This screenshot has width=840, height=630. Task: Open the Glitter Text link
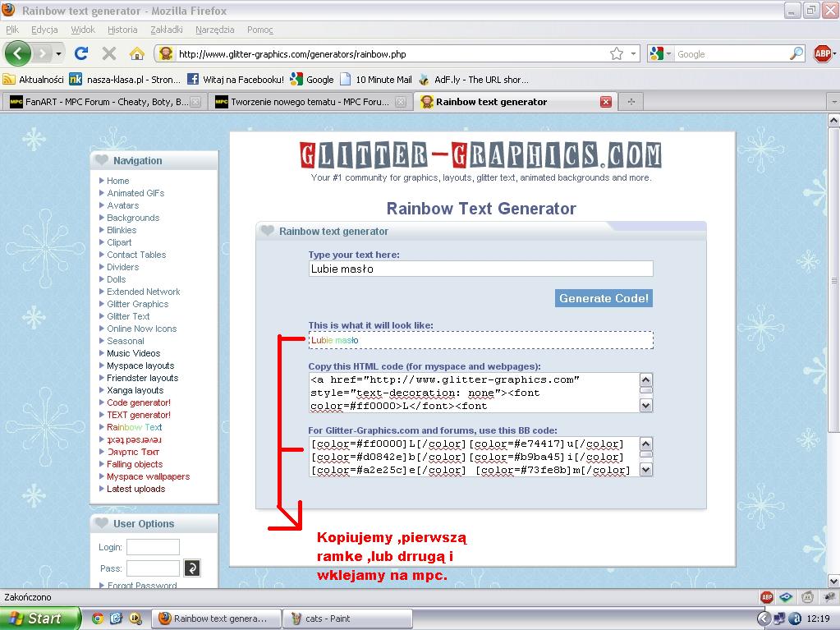[x=128, y=316]
